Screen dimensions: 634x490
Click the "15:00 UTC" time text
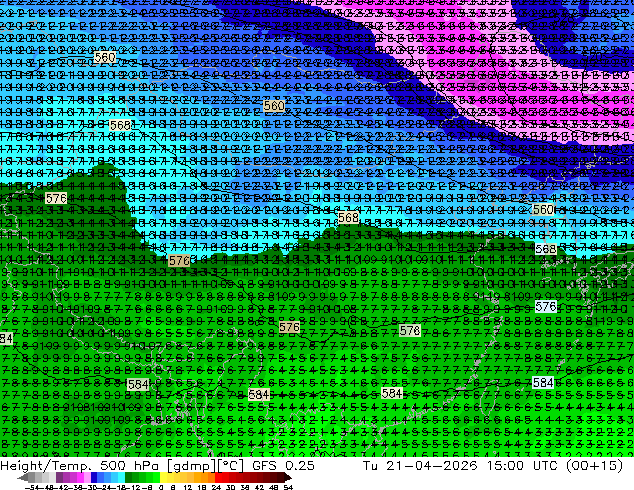coord(524,466)
